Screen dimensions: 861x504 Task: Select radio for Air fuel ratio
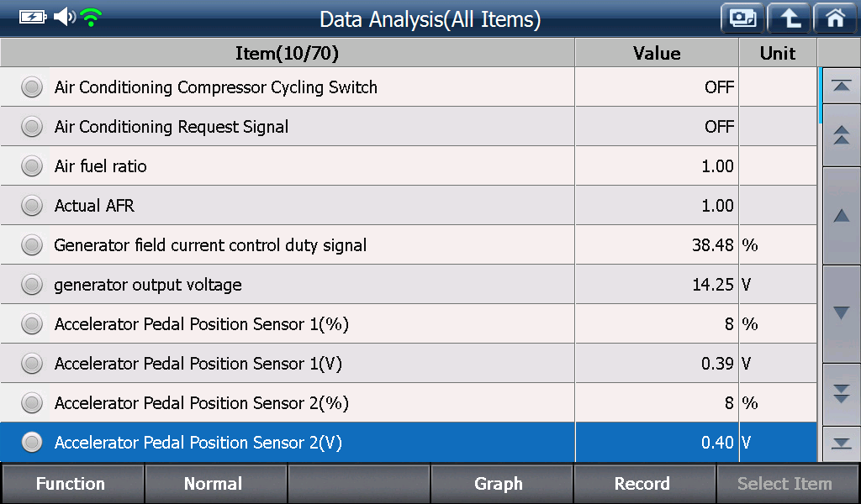coord(32,166)
